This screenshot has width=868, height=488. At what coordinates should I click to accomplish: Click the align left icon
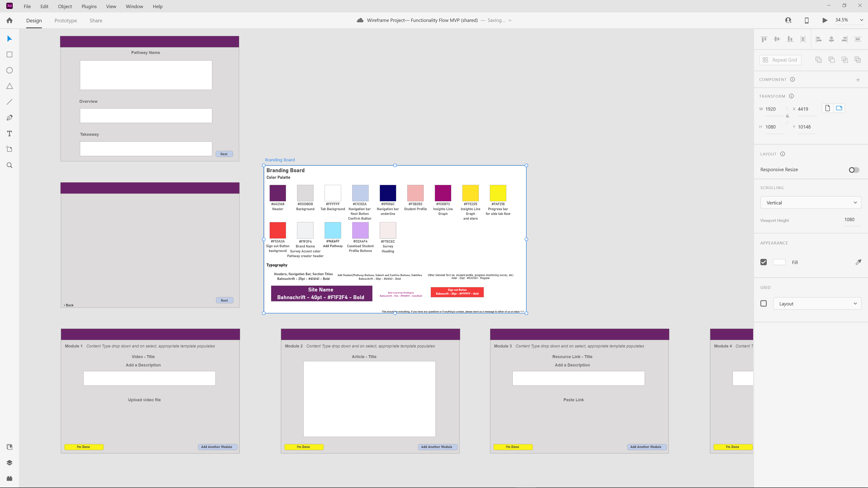click(818, 39)
